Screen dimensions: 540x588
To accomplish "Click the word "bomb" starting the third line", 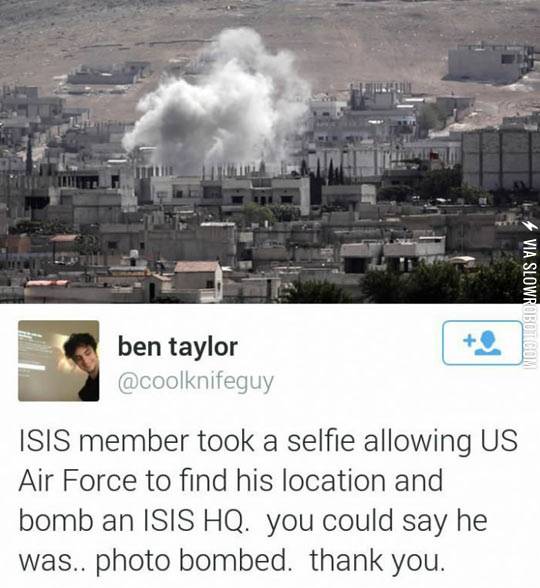I will tap(56, 521).
